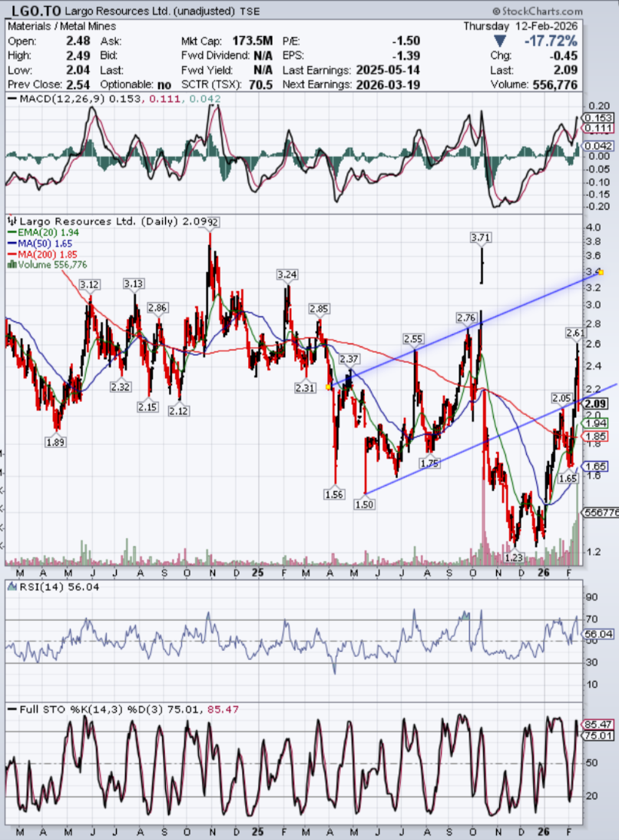Viewport: 619px width, 840px height.
Task: Click the MA(50) 1.65 legend entry
Action: pos(40,243)
